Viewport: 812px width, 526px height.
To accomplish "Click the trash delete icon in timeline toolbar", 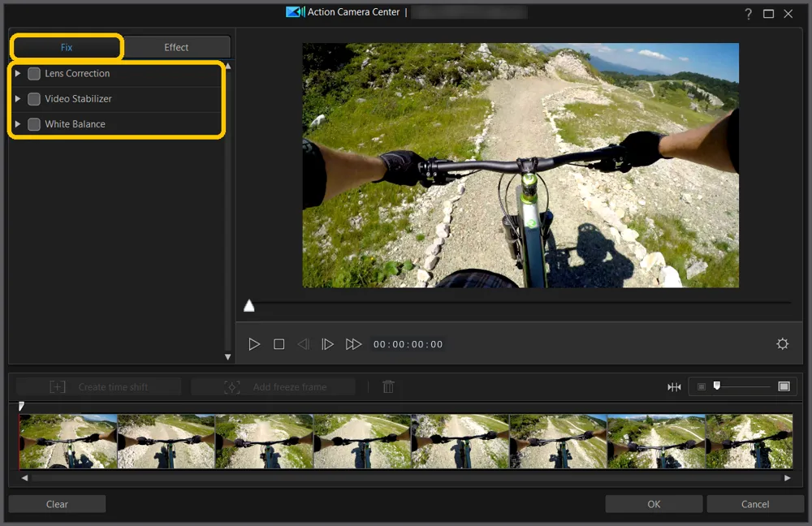I will point(388,386).
